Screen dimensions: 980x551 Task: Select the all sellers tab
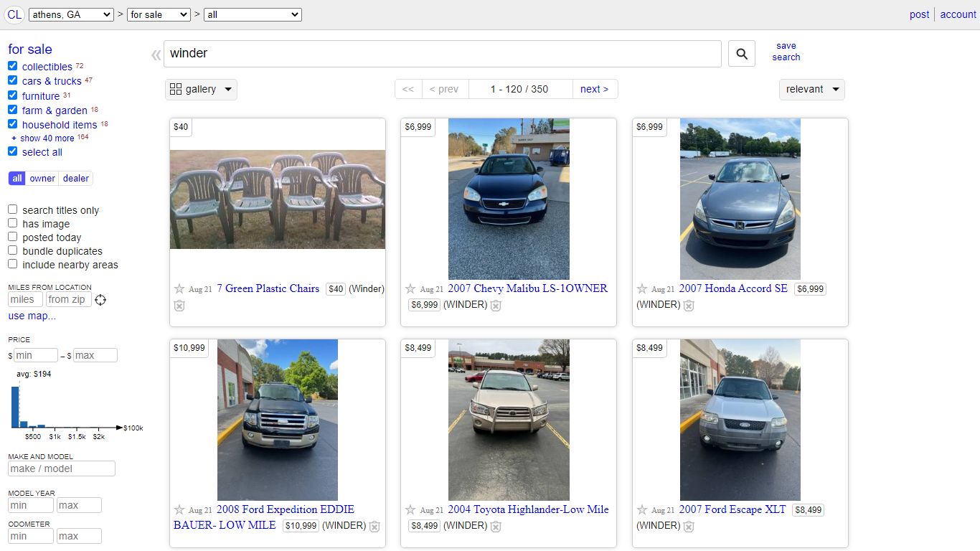(17, 179)
